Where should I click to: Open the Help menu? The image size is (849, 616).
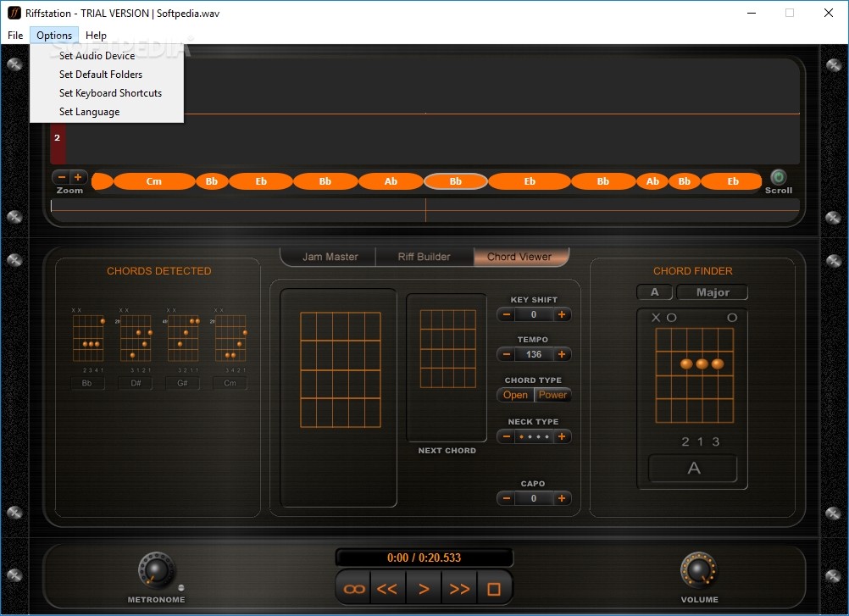(96, 36)
